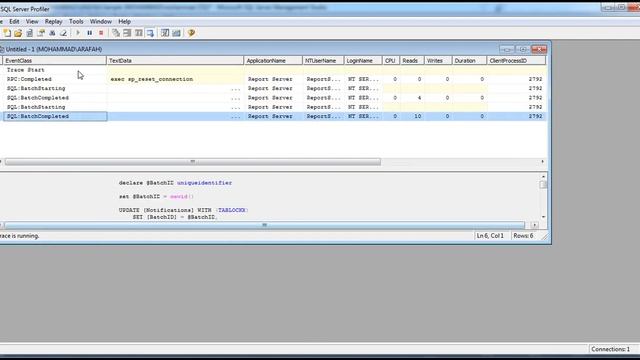Screen dimensions: 640x360
Task: Click the detail pane horizontal scrollbar right arrow
Action: [535, 225]
